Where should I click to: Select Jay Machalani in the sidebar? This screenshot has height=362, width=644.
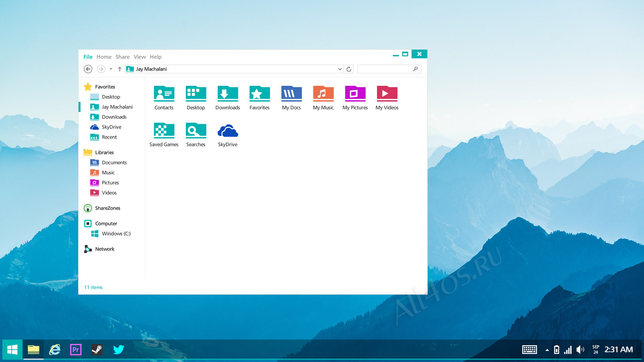117,107
